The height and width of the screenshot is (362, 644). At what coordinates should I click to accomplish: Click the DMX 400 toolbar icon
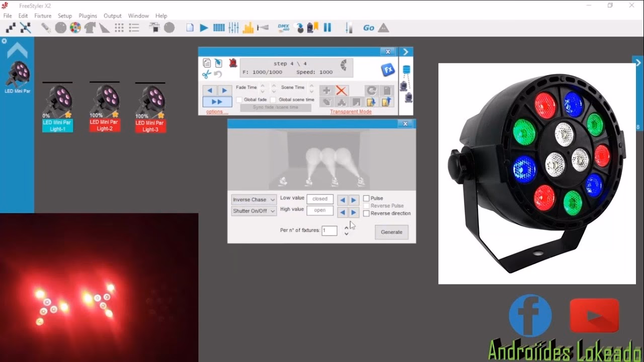click(283, 28)
